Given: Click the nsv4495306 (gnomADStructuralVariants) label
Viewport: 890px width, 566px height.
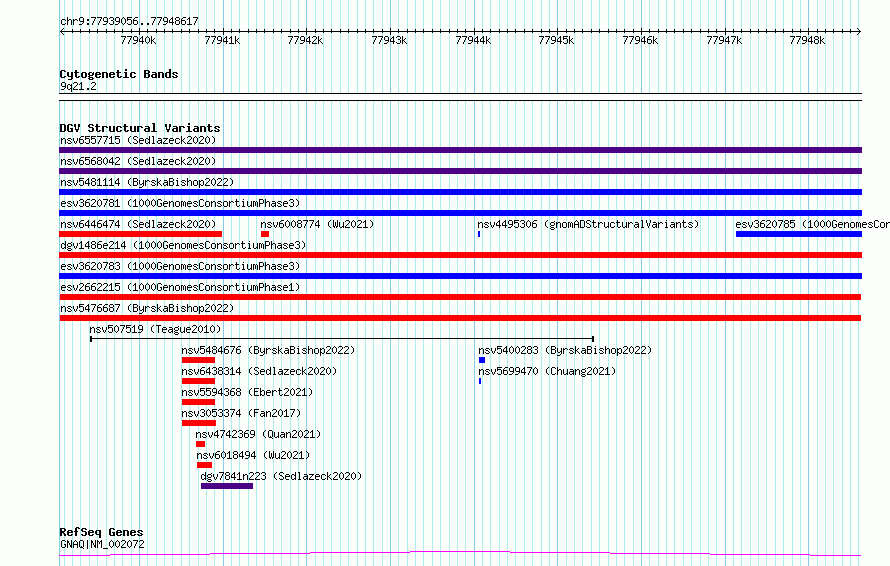Looking at the screenshot, I should point(588,224).
